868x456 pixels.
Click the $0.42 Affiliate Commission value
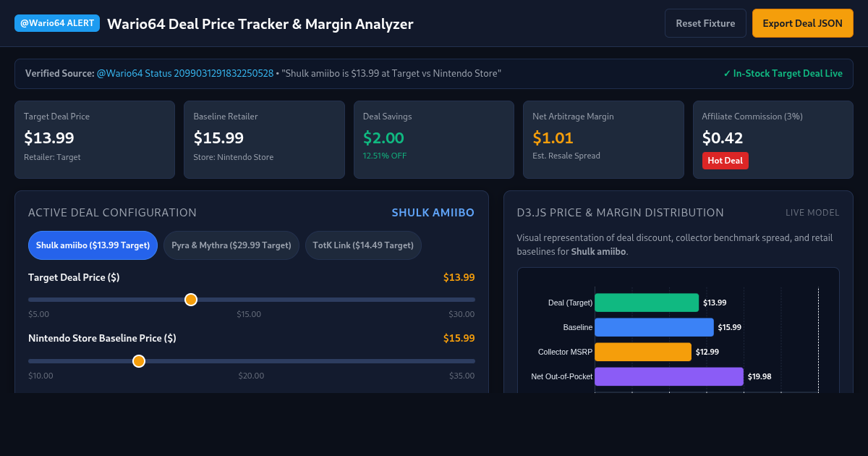point(723,138)
